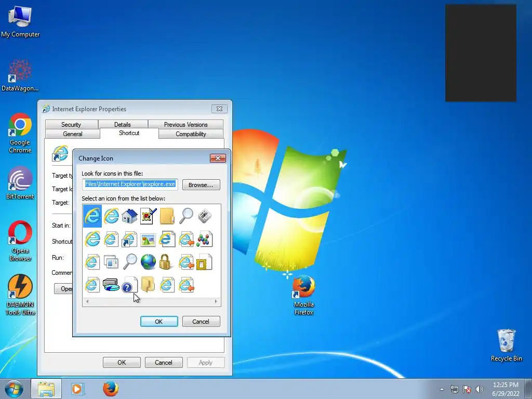Image resolution: width=532 pixels, height=399 pixels.
Task: Switch to the General tab
Action: point(73,134)
